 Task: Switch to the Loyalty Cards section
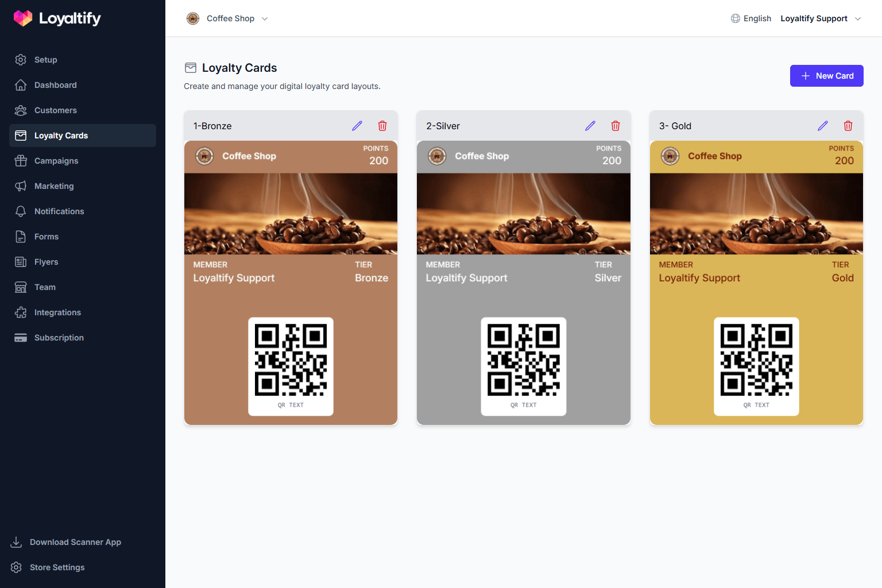point(61,136)
